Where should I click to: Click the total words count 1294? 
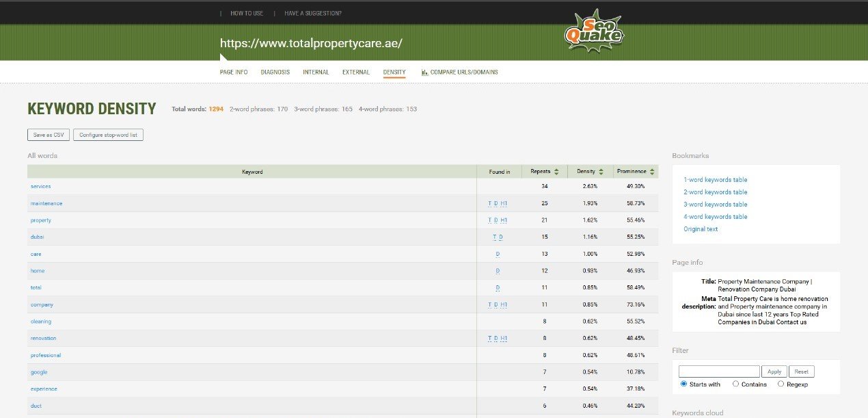coord(216,109)
